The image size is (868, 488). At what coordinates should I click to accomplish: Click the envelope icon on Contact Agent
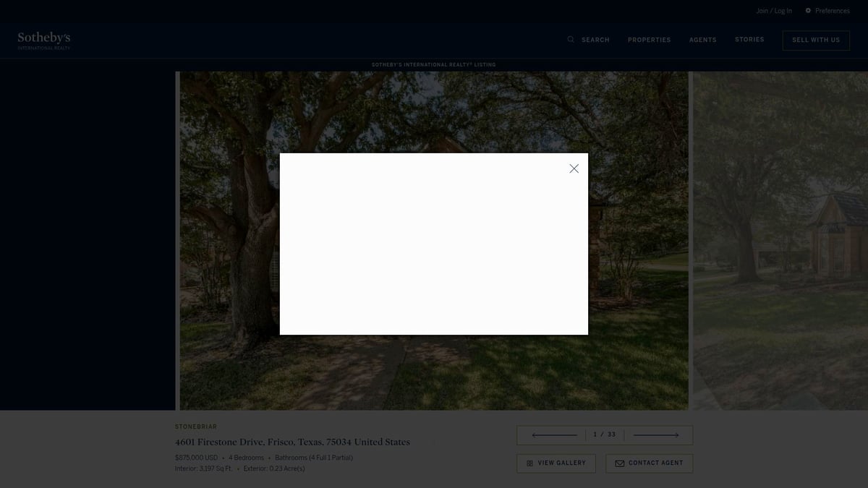click(619, 463)
